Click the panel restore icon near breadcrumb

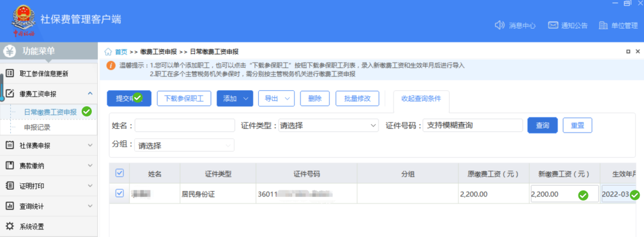tap(628, 51)
